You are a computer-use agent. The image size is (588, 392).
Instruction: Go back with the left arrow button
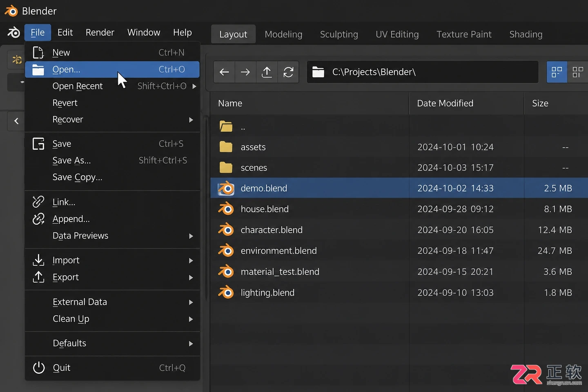tap(224, 72)
